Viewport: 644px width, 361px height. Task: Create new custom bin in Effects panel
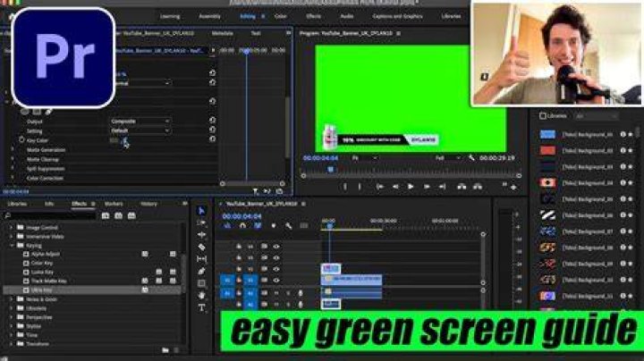(165, 350)
